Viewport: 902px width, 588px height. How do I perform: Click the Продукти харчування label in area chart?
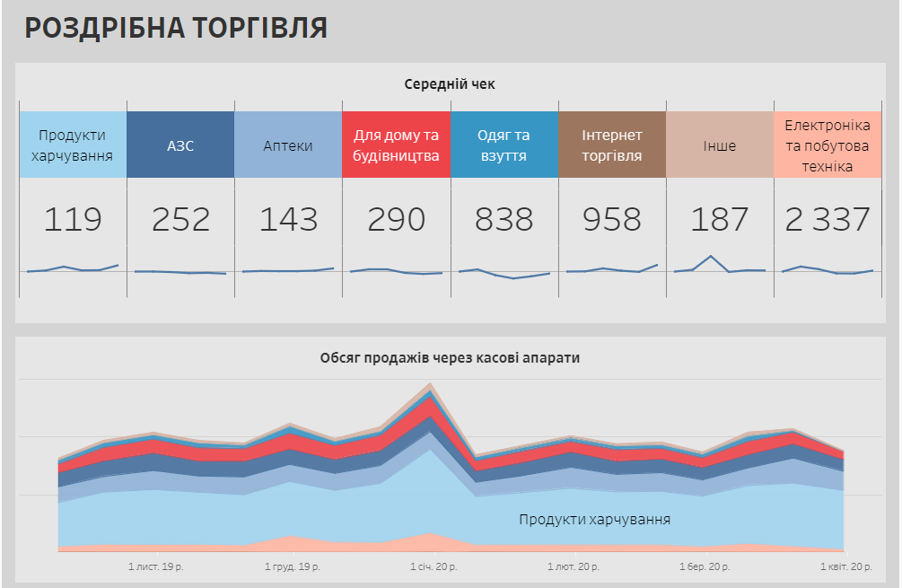click(x=594, y=519)
